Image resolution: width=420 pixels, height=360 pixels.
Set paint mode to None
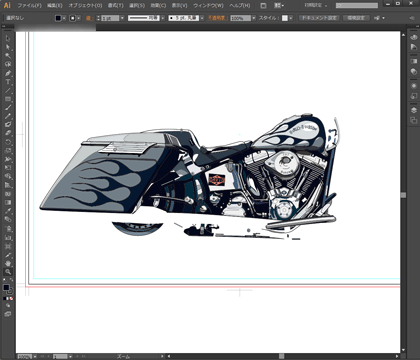[11, 299]
